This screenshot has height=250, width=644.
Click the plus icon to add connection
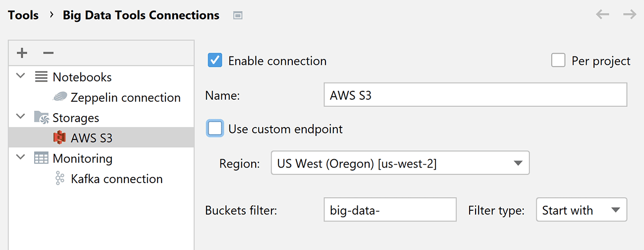pos(22,53)
